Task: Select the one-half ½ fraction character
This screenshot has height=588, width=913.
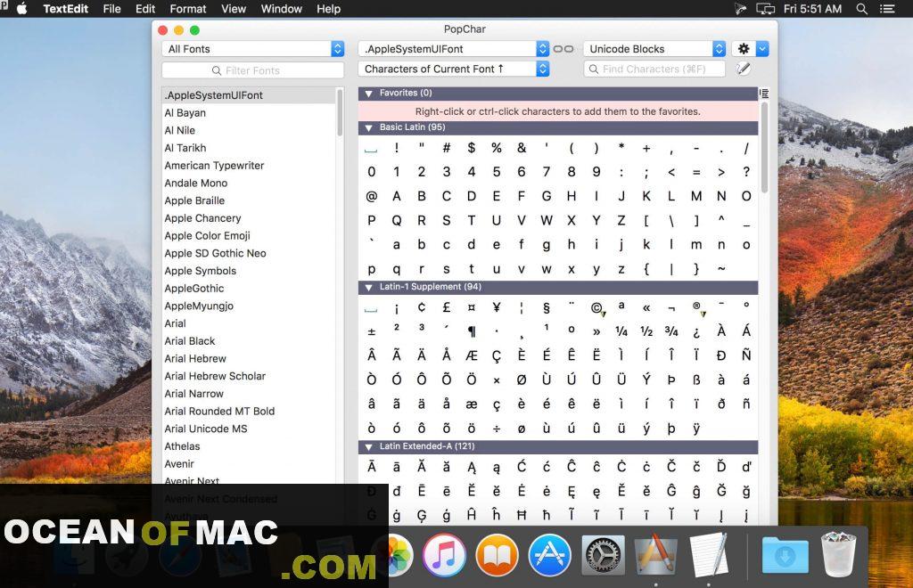Action: (646, 331)
